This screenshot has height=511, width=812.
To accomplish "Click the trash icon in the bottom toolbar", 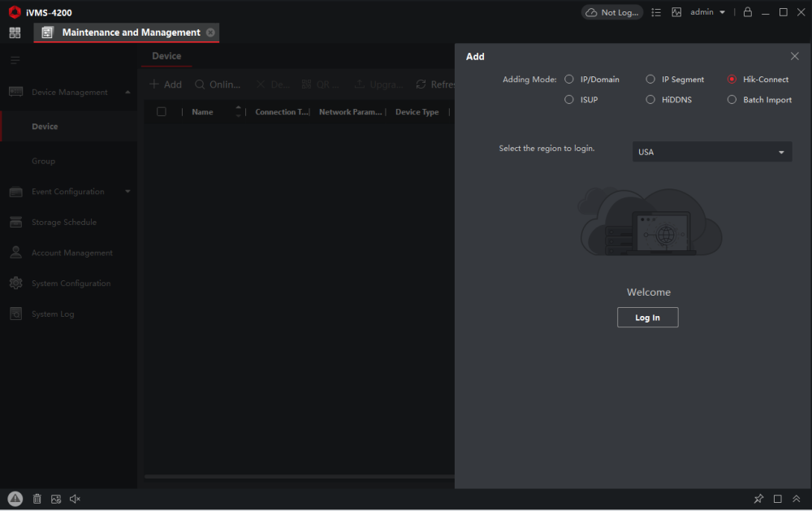I will [x=37, y=498].
